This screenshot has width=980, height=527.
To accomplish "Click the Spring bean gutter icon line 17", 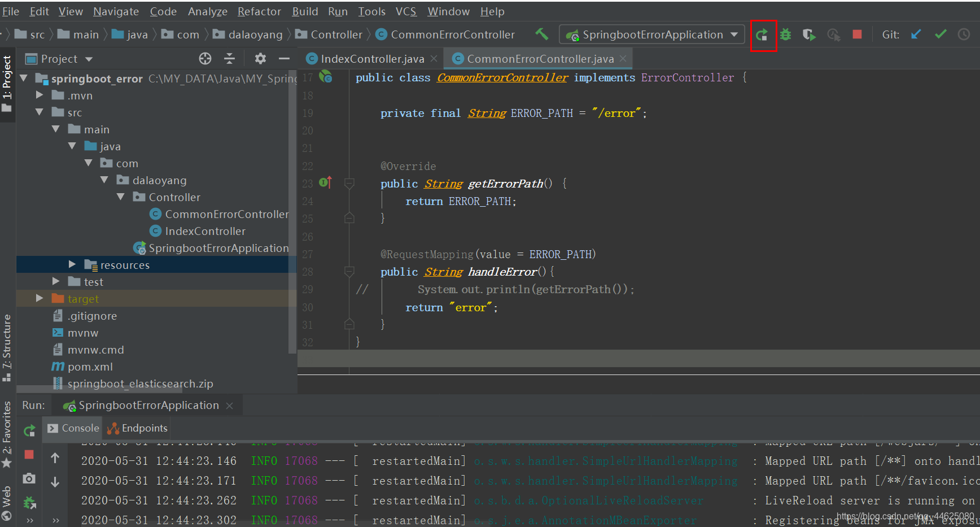I will 326,76.
